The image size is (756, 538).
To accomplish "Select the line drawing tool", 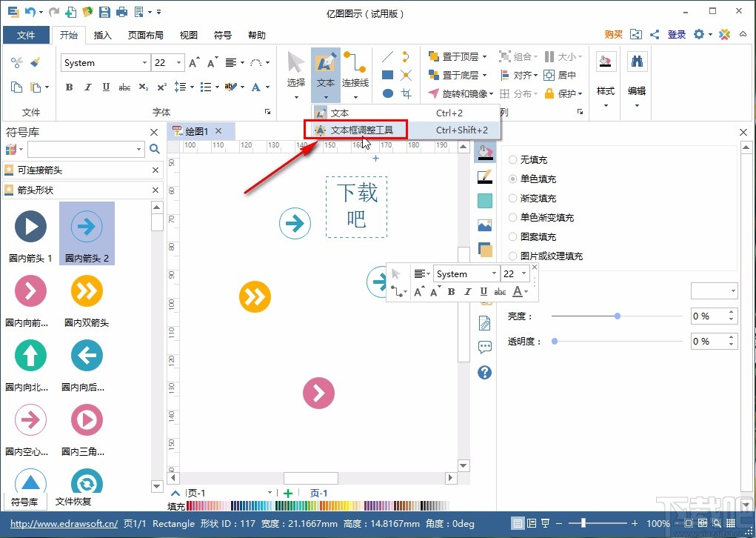I will coord(387,57).
